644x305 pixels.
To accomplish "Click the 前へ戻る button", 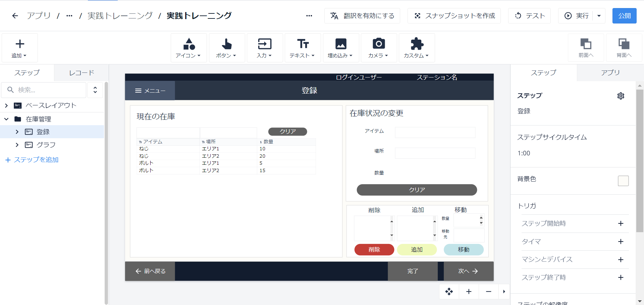I will pos(150,271).
